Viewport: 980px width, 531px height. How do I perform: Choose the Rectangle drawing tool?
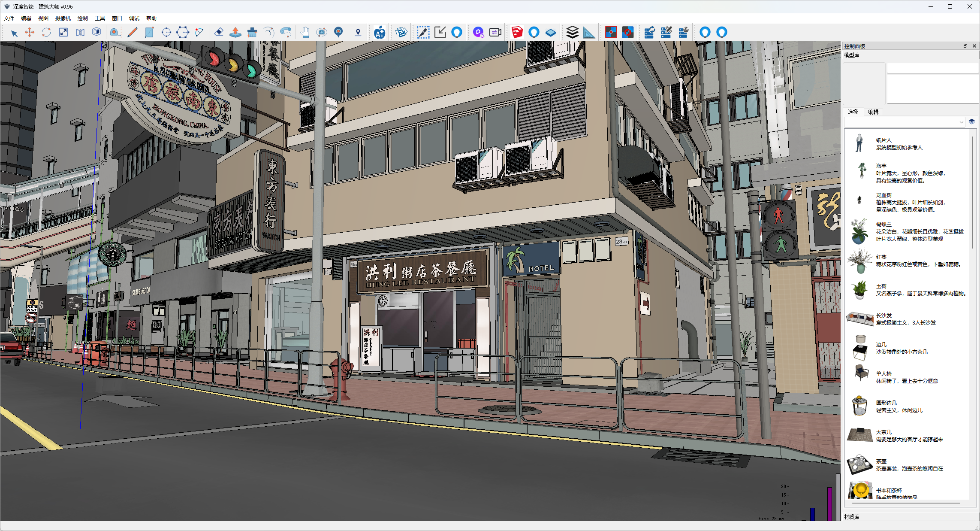[149, 33]
